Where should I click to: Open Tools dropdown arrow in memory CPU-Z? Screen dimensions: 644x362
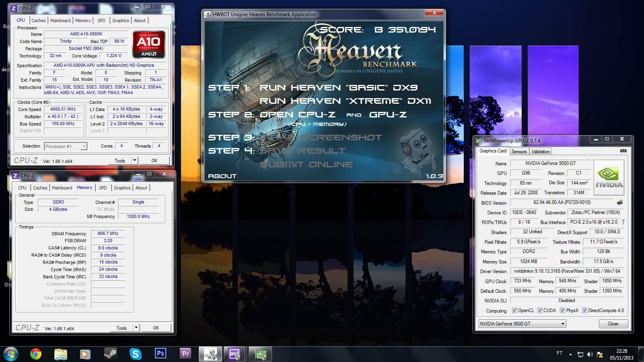pos(136,328)
